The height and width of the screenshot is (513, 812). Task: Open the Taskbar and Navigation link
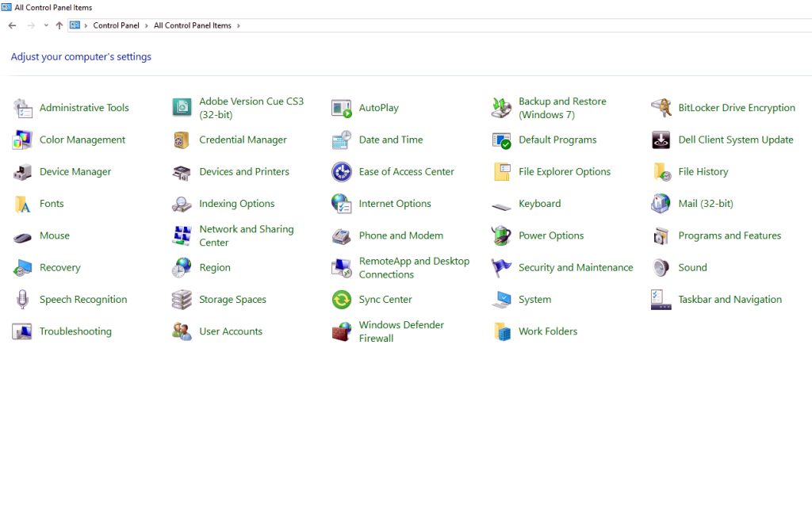click(x=730, y=299)
